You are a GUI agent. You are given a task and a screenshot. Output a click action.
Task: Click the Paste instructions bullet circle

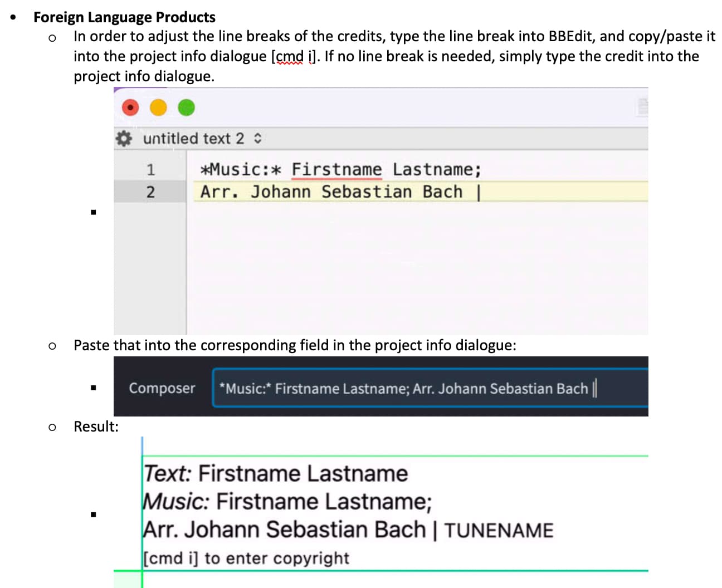[x=52, y=346]
